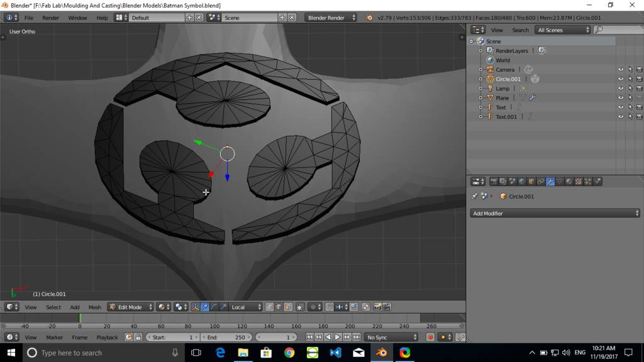This screenshot has width=644, height=362.
Task: Click the translate manipulator arrow icon
Action: click(204, 307)
